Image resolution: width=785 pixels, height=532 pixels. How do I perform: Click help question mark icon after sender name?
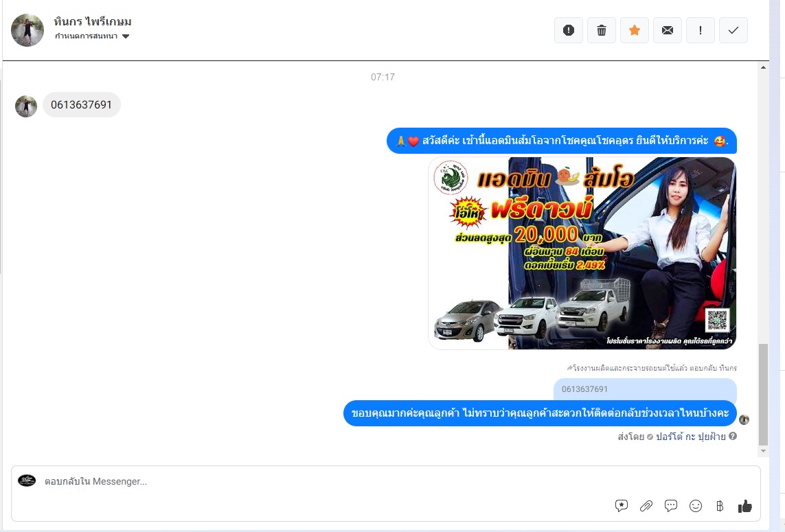coord(732,436)
